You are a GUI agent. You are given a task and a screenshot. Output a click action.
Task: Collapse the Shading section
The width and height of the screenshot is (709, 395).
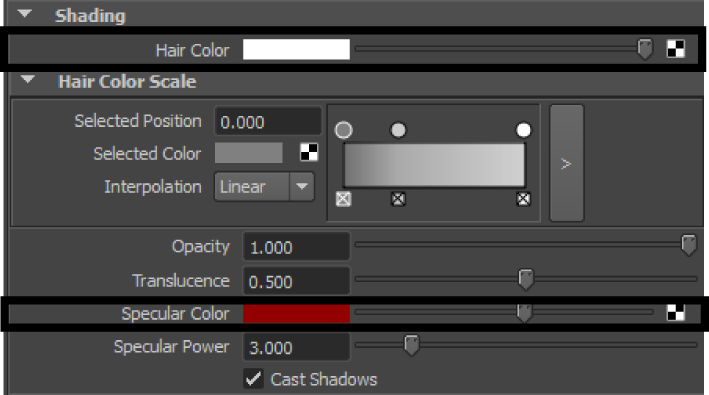(x=25, y=14)
